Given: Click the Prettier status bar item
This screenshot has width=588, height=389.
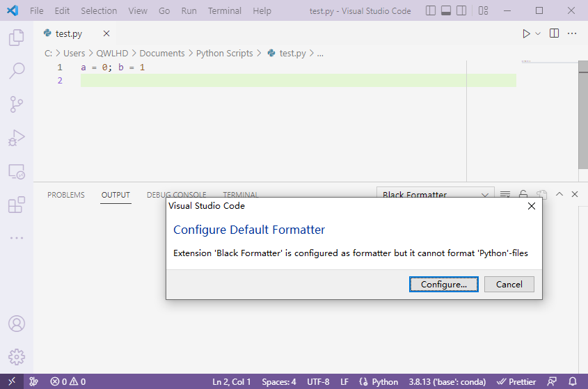Looking at the screenshot, I should (516, 381).
